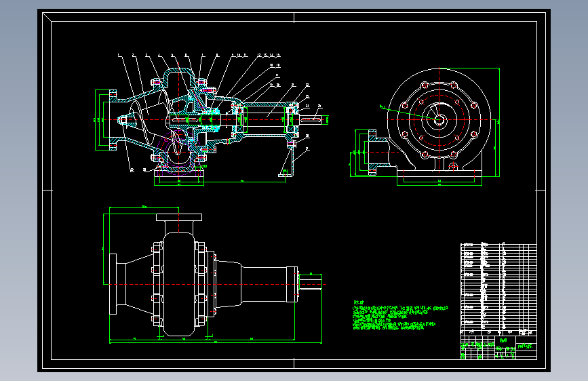Image resolution: width=588 pixels, height=381 pixels.
Task: Select the circular end view of pump
Action: tap(425, 127)
